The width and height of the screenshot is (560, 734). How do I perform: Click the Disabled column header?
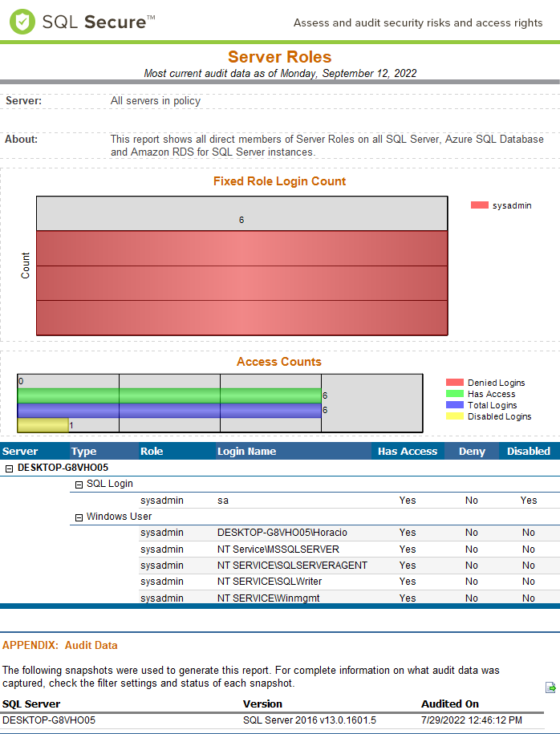529,452
